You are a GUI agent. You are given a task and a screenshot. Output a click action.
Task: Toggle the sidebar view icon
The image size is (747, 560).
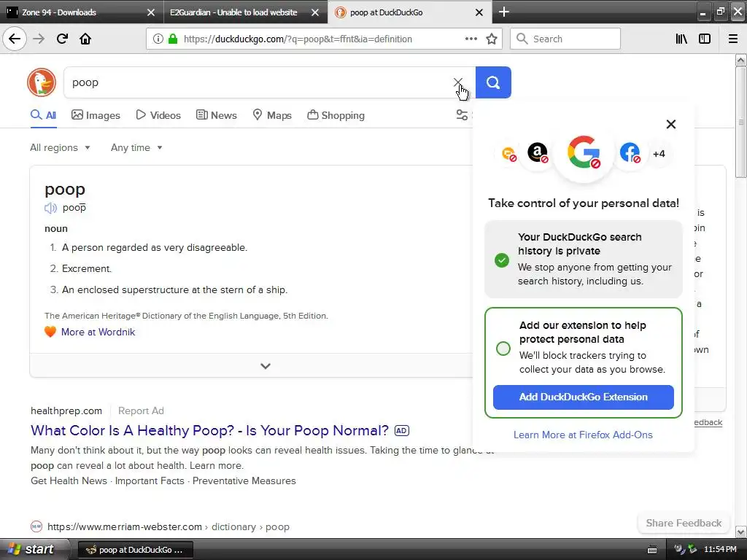coord(705,39)
